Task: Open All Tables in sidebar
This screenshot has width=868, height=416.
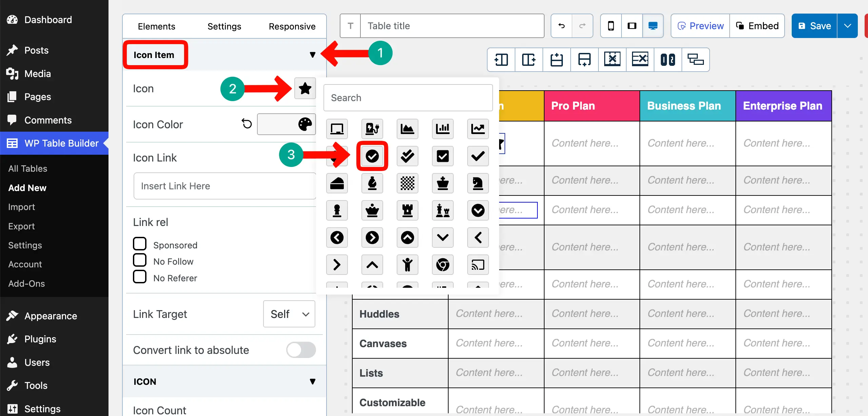Action: click(28, 169)
